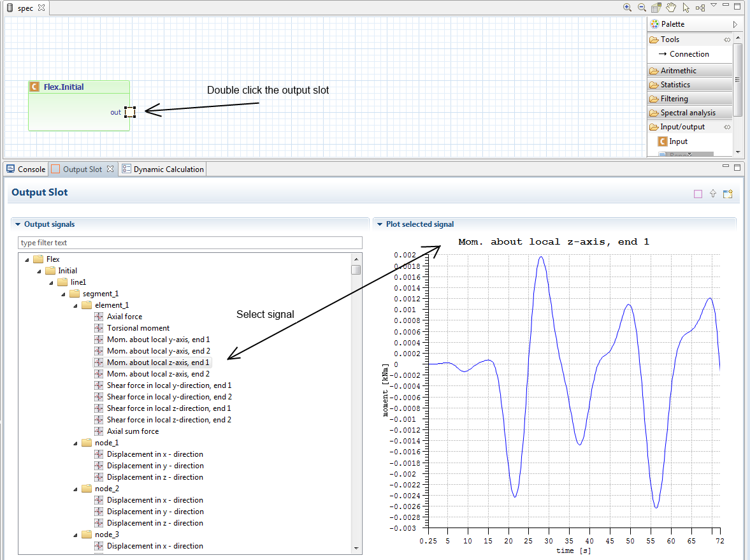Screen dimensions: 750x560
Task: Click the auto layout diagram icon
Action: (700, 8)
